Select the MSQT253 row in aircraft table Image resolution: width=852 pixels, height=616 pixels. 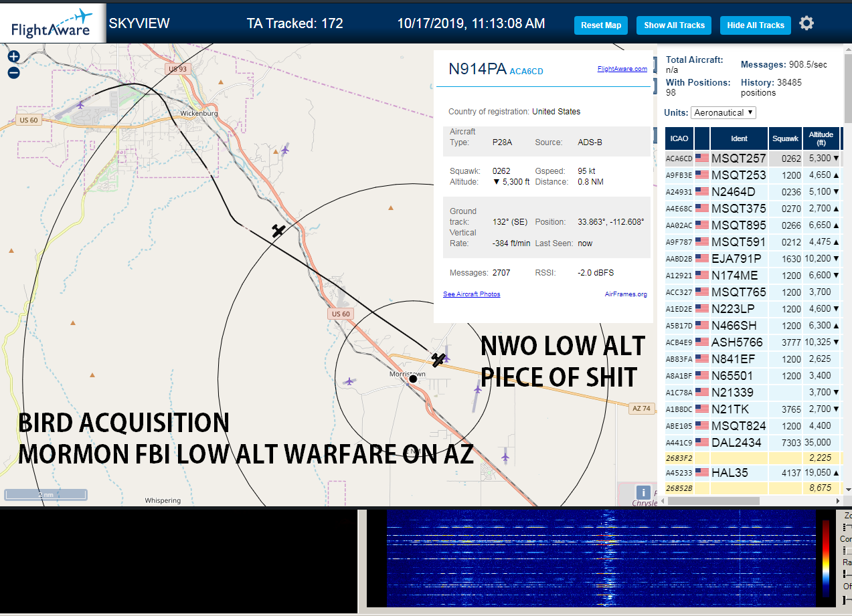tap(753, 175)
